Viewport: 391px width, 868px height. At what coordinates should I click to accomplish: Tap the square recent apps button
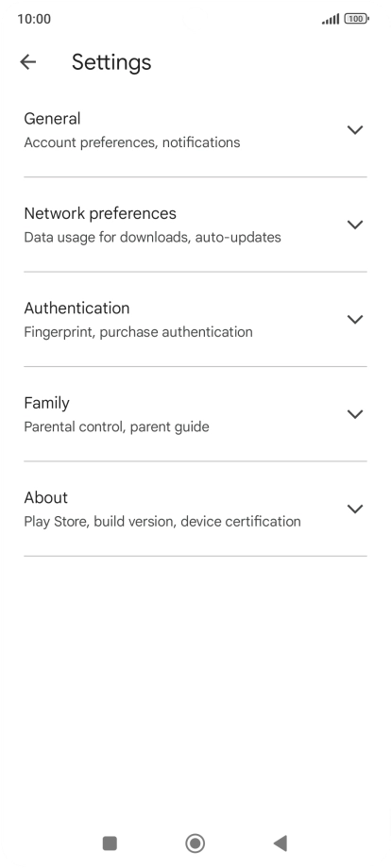click(x=110, y=843)
